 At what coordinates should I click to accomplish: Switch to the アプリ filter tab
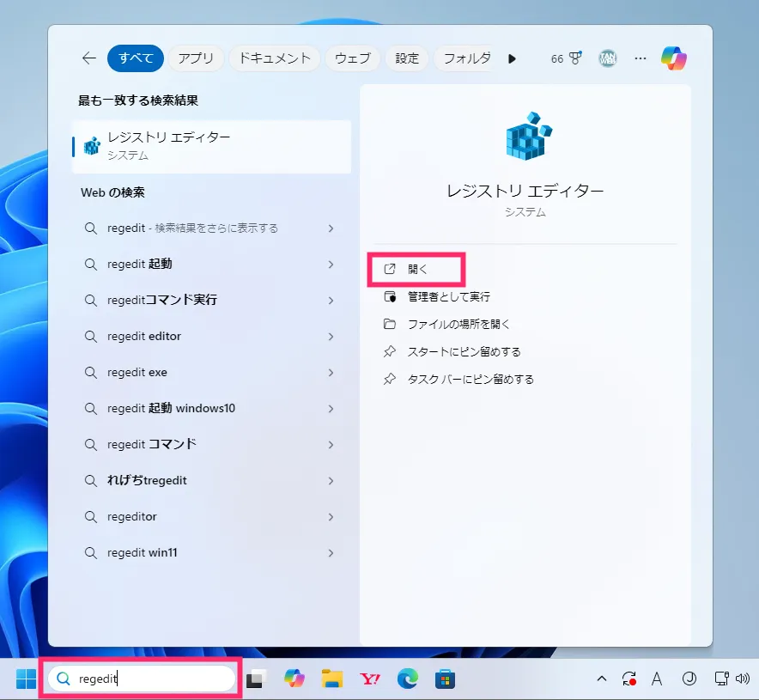coord(196,58)
